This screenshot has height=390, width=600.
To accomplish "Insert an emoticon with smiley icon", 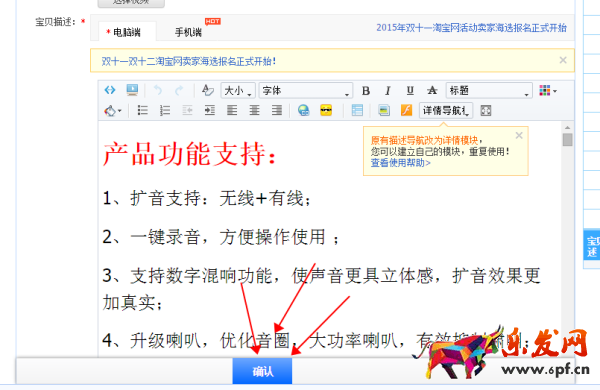I will 326,111.
